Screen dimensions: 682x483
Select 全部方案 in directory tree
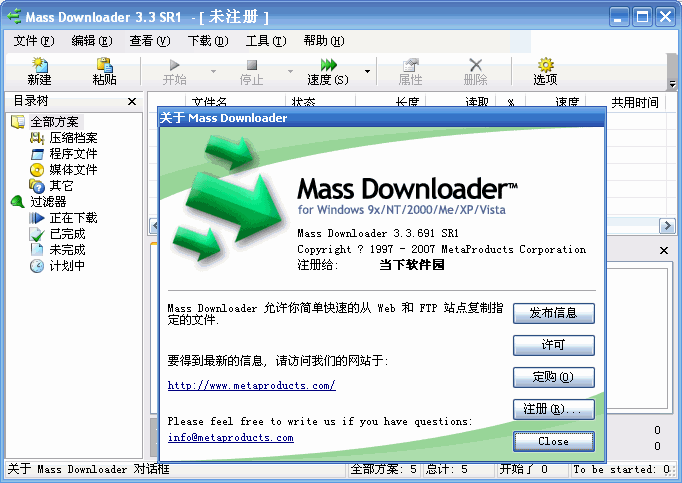point(55,122)
